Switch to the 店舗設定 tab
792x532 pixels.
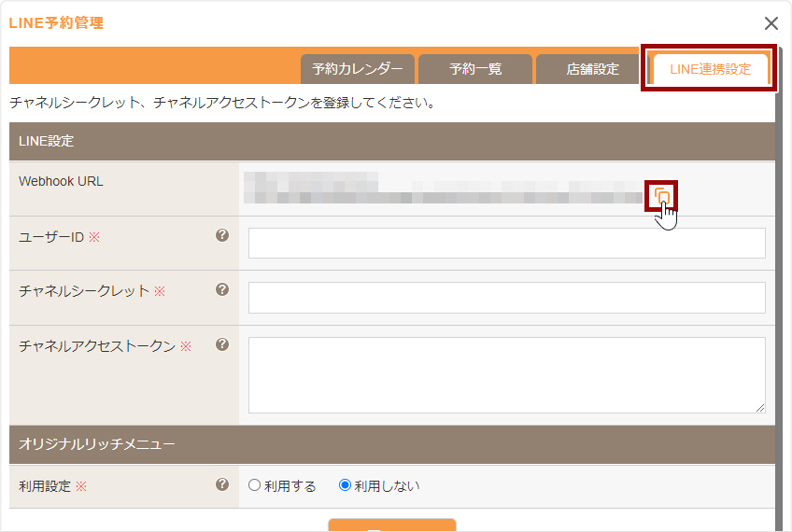592,69
